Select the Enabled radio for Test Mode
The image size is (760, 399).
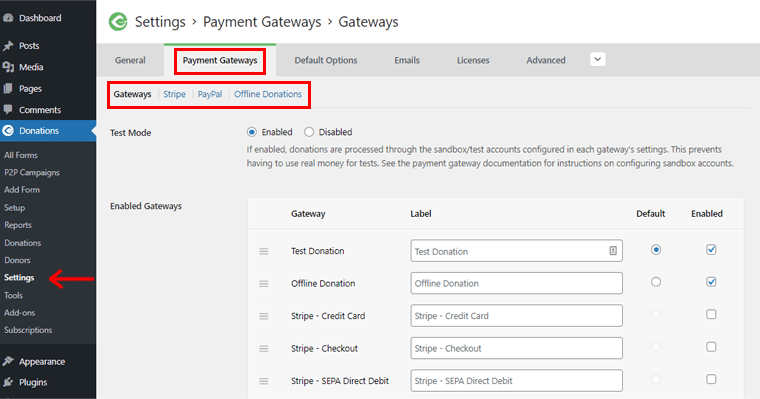[252, 132]
